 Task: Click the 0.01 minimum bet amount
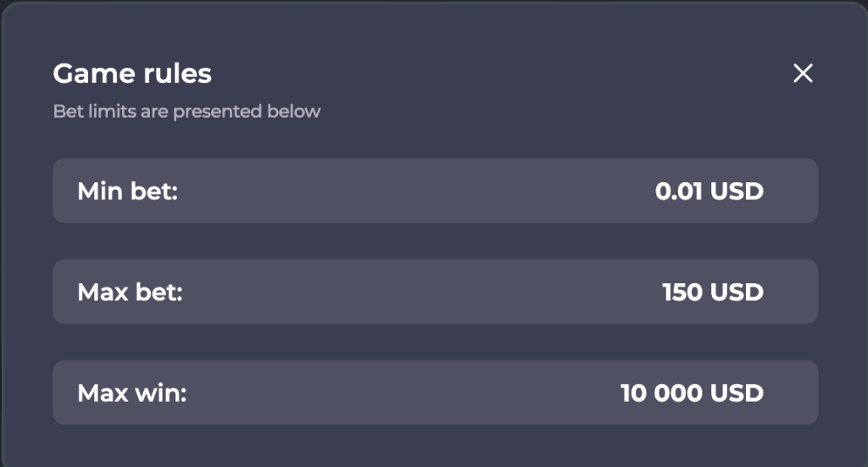(679, 191)
